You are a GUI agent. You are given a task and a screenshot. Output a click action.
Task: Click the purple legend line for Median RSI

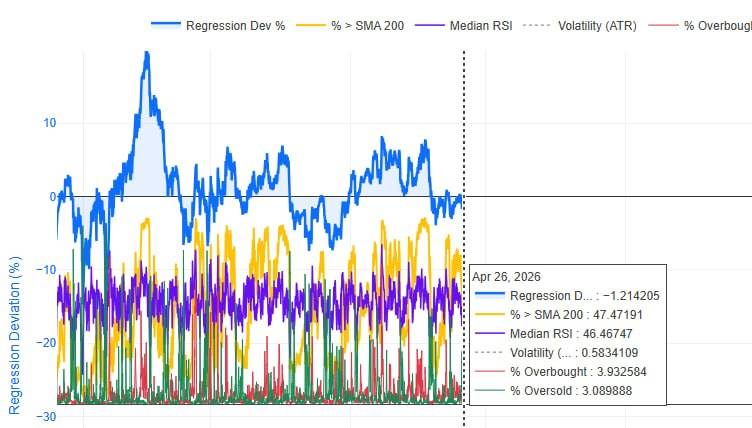click(429, 25)
